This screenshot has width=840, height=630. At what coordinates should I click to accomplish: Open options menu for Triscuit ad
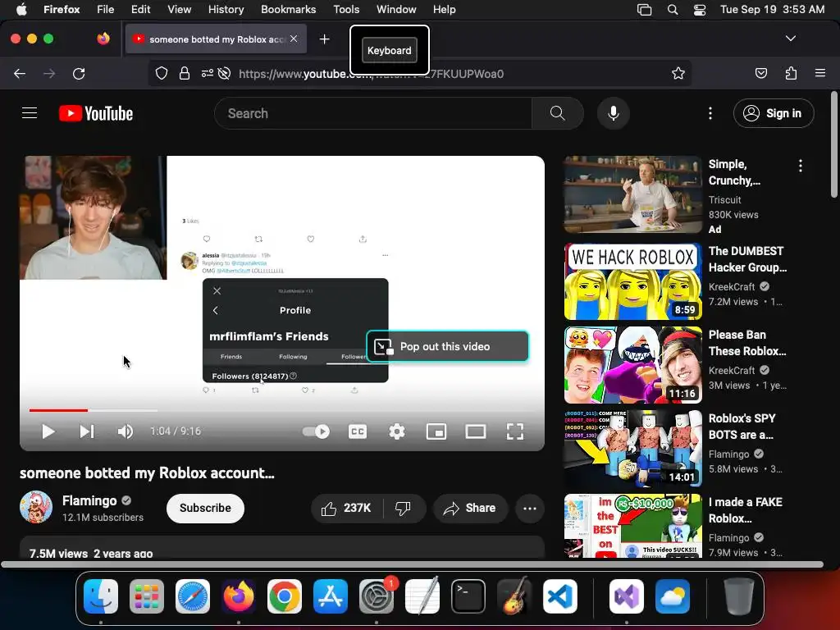801,166
